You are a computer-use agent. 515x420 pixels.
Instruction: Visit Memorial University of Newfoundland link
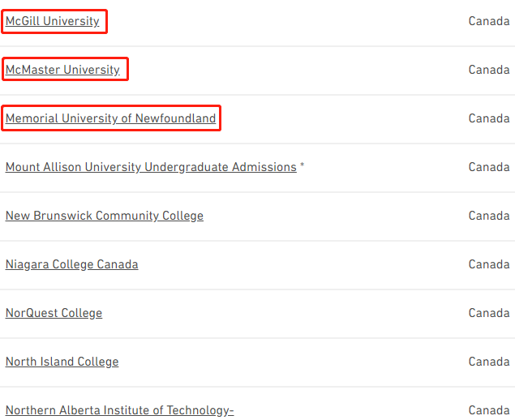tap(110, 118)
